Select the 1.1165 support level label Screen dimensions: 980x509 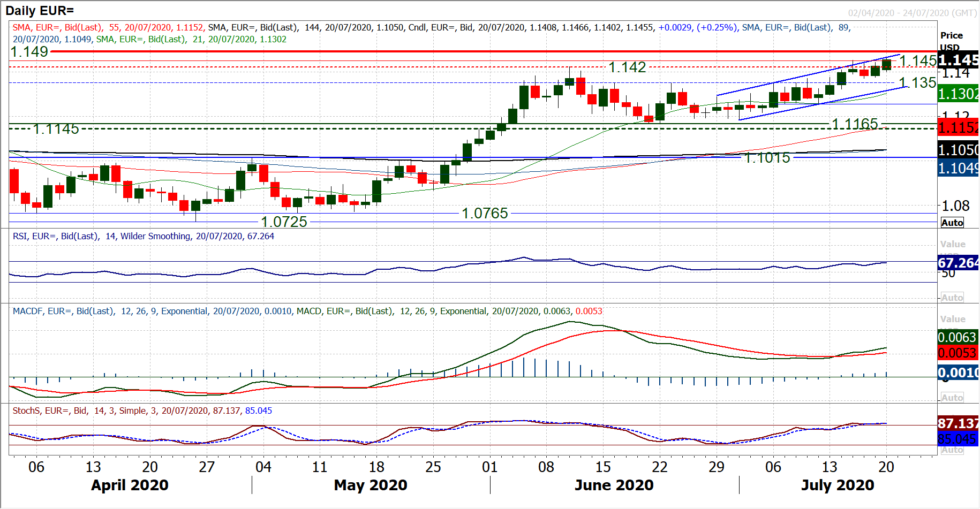pos(855,124)
